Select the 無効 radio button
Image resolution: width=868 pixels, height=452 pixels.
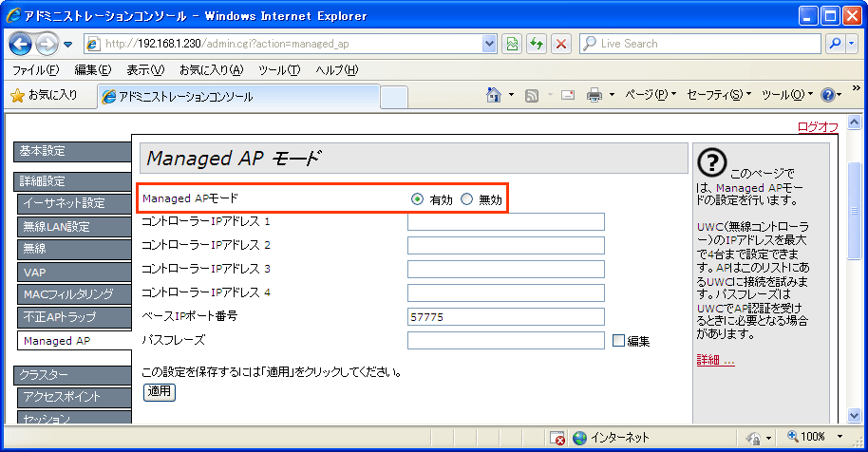(466, 199)
